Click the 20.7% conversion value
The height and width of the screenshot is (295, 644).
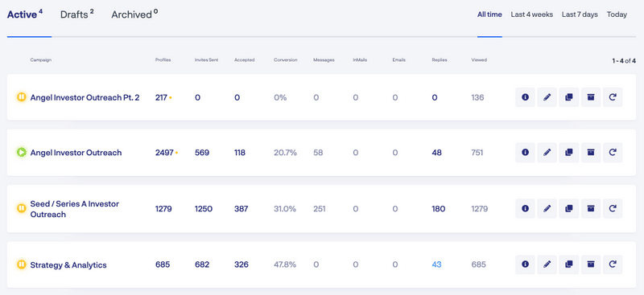pyautogui.click(x=286, y=153)
